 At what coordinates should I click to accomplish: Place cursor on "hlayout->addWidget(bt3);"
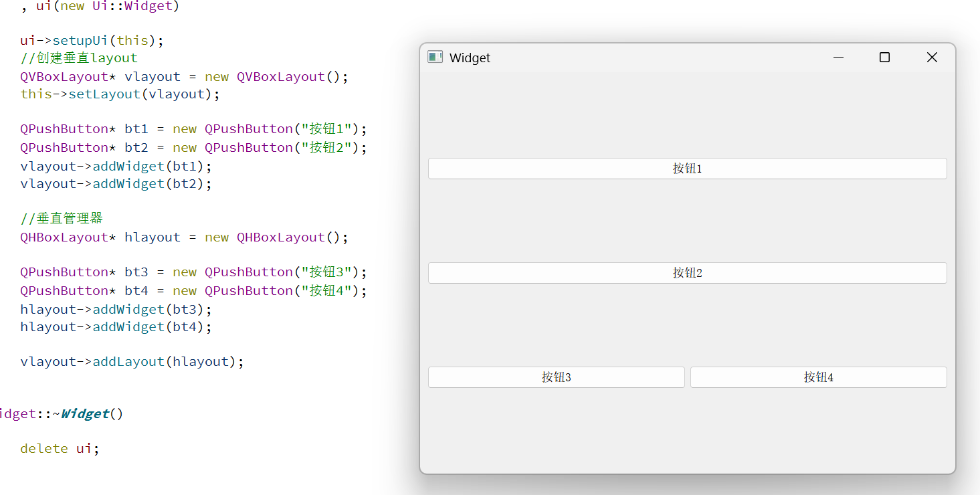pyautogui.click(x=116, y=310)
